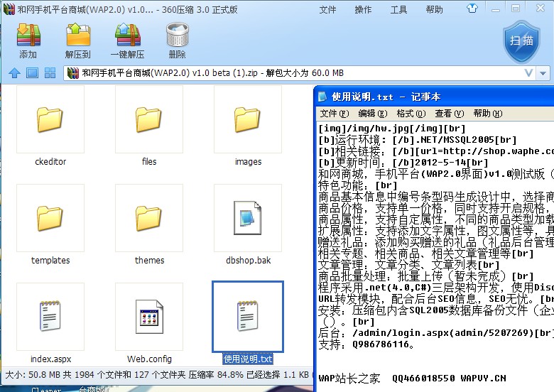Select the ckeditor folder

coord(50,120)
